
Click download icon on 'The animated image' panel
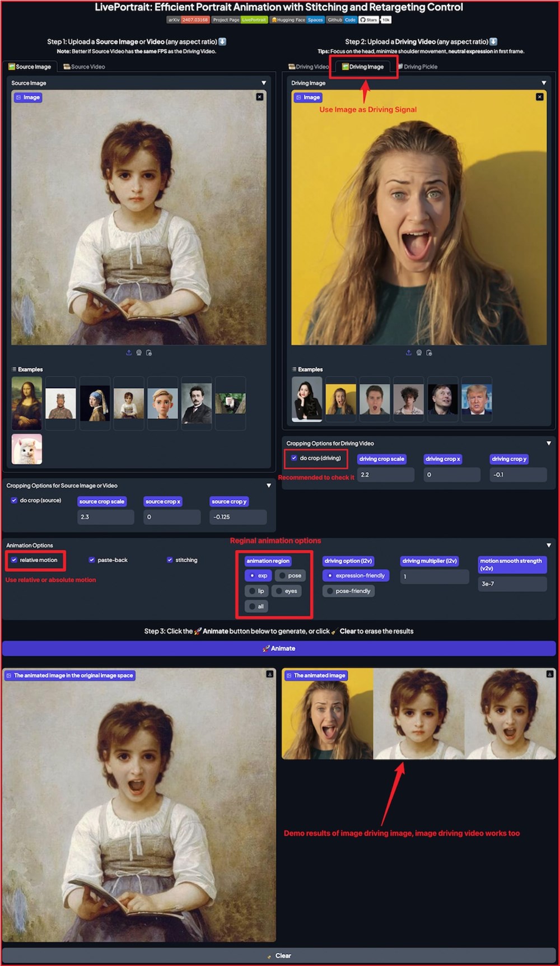(x=549, y=674)
